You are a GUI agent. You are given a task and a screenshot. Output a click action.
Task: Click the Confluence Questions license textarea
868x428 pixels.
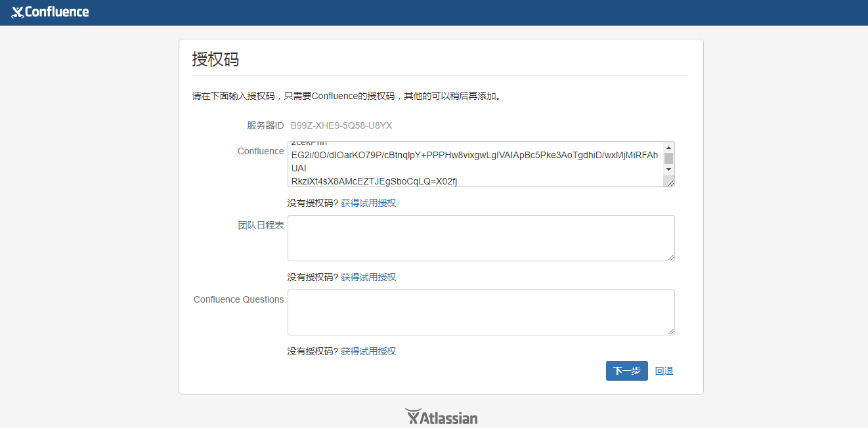tap(481, 312)
